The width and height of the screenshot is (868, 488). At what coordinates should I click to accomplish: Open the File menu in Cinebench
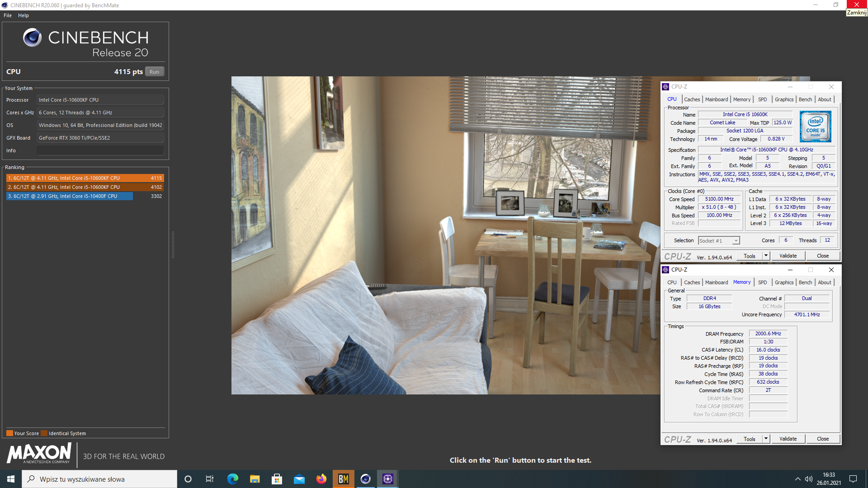8,15
